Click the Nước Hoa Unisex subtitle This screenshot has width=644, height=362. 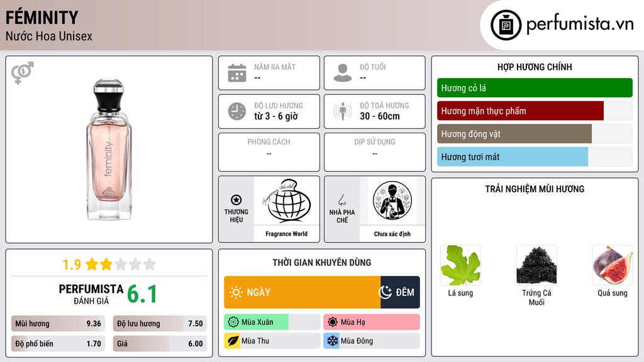[x=49, y=36]
